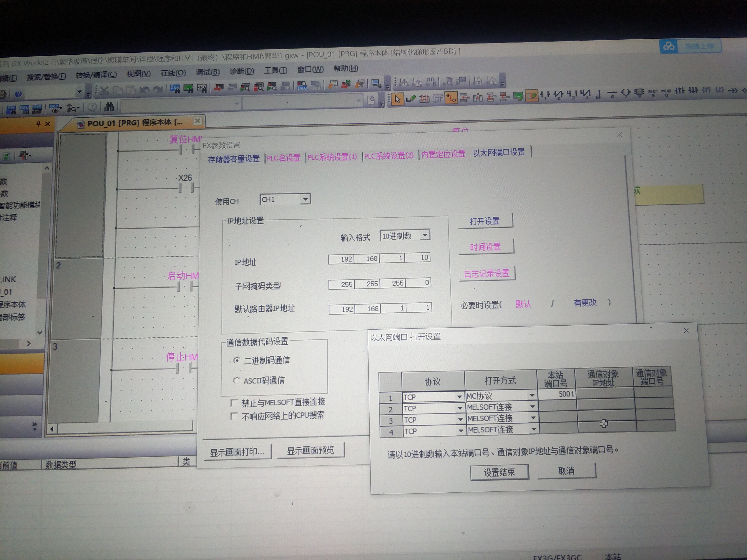This screenshot has height=560, width=747.
Task: Click the scissors cut icon
Action: [104, 91]
